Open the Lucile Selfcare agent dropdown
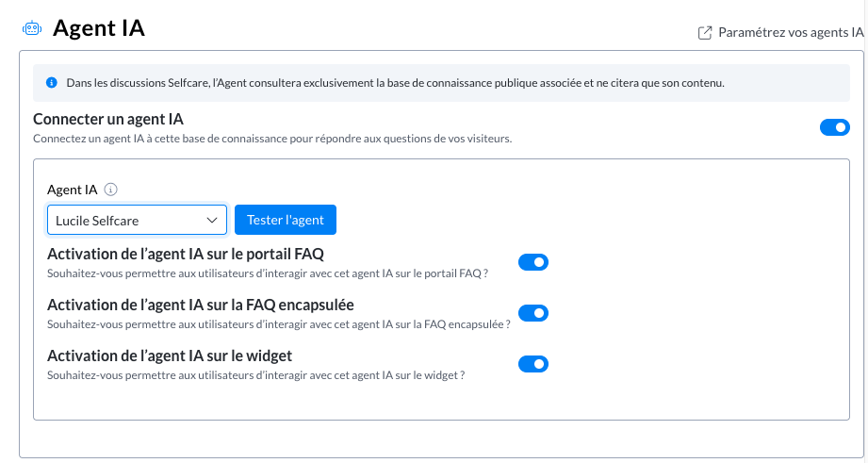 coord(137,220)
